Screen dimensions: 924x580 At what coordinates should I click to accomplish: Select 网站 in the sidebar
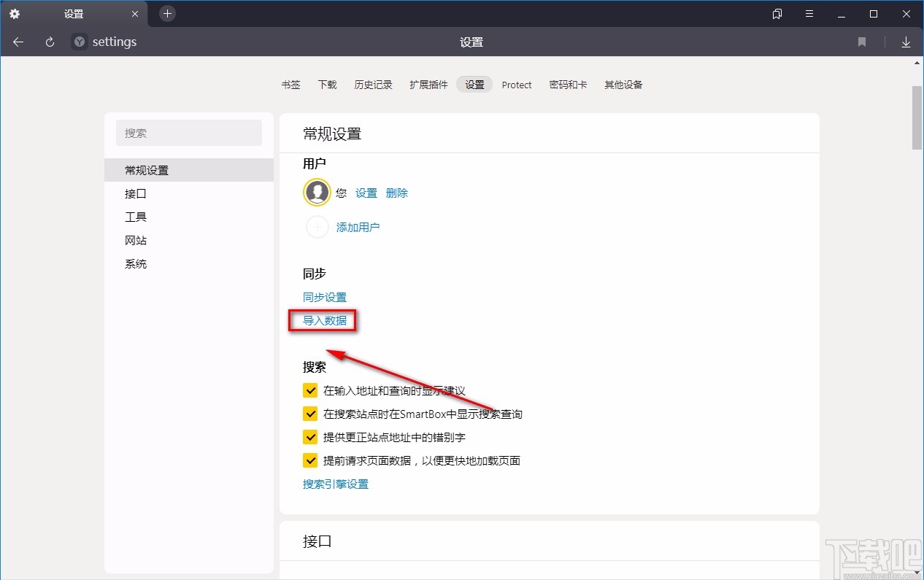click(136, 240)
